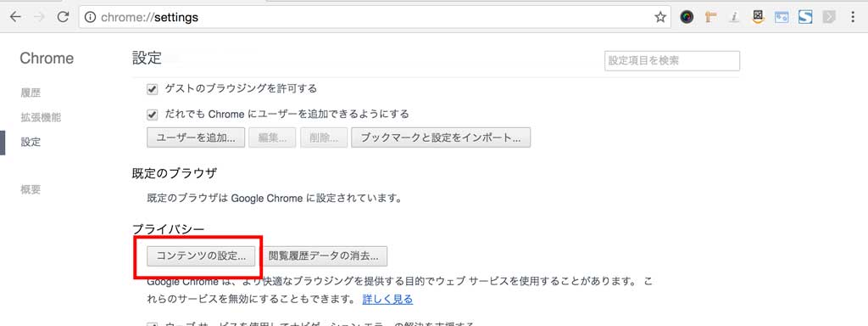Focus the 設定項目を検索 search field
868x326 pixels.
[x=672, y=61]
